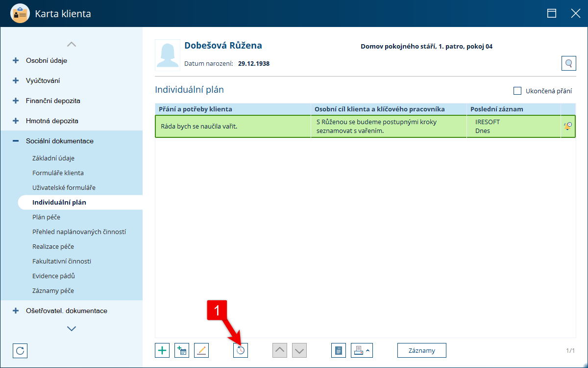Viewport: 588px width, 368px height.
Task: Edit selected record with the pencil icon
Action: 201,350
